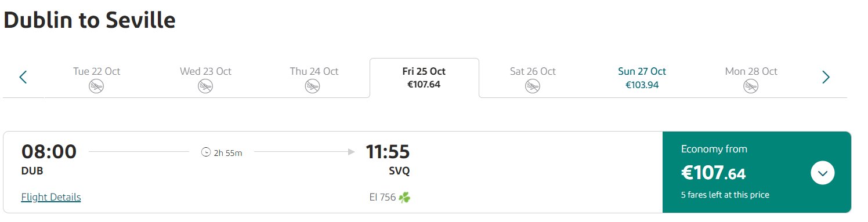The image size is (868, 222).
Task: Go to previous dates with left chevron
Action: click(x=23, y=77)
